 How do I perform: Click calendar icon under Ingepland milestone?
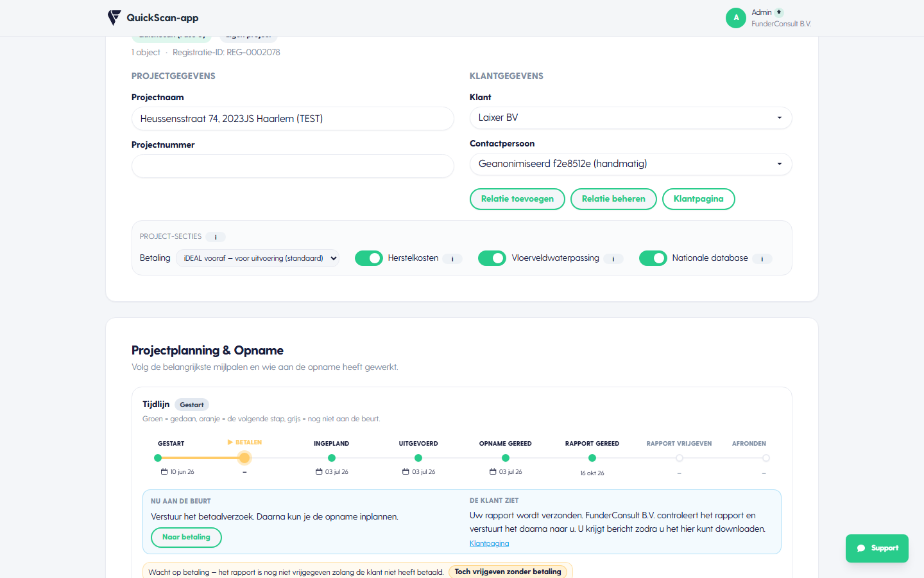(x=319, y=471)
